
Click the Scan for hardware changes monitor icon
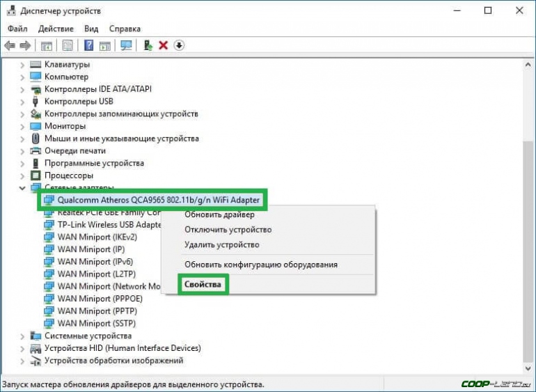pyautogui.click(x=126, y=45)
